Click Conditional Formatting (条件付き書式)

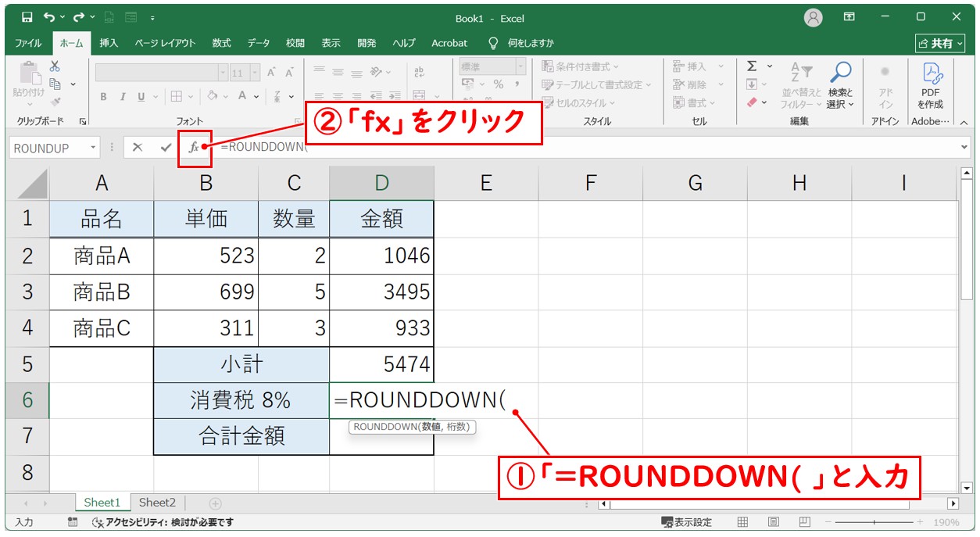click(580, 66)
